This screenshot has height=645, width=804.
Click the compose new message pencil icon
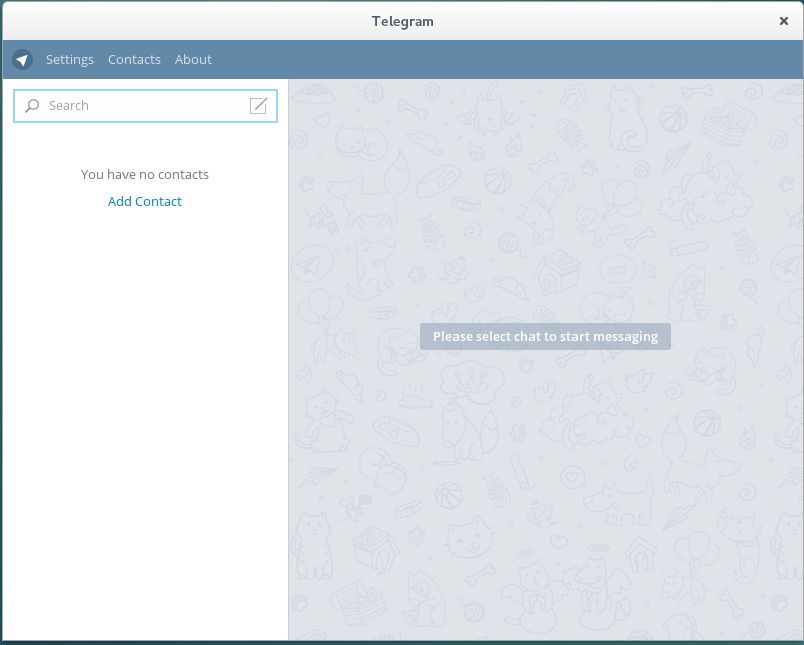point(258,106)
